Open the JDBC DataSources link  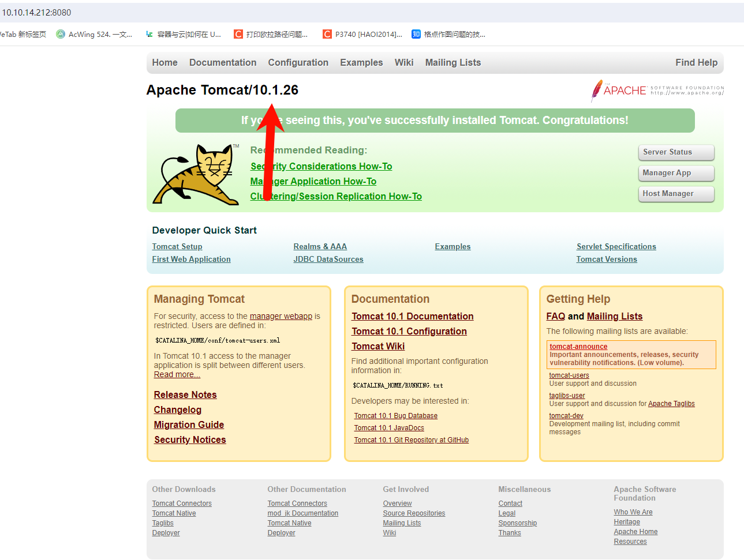click(328, 259)
